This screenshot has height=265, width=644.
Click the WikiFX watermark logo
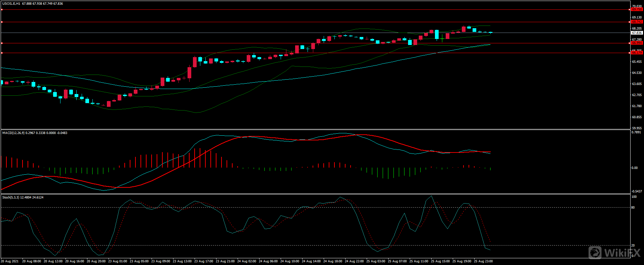pyautogui.click(x=614, y=253)
